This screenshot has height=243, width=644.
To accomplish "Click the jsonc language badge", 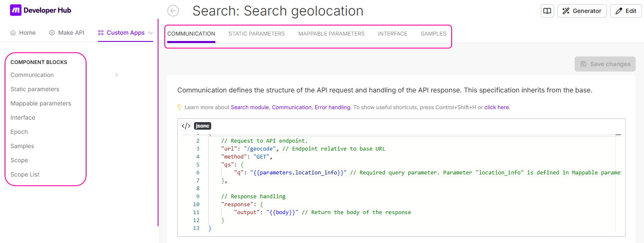I will (x=202, y=126).
